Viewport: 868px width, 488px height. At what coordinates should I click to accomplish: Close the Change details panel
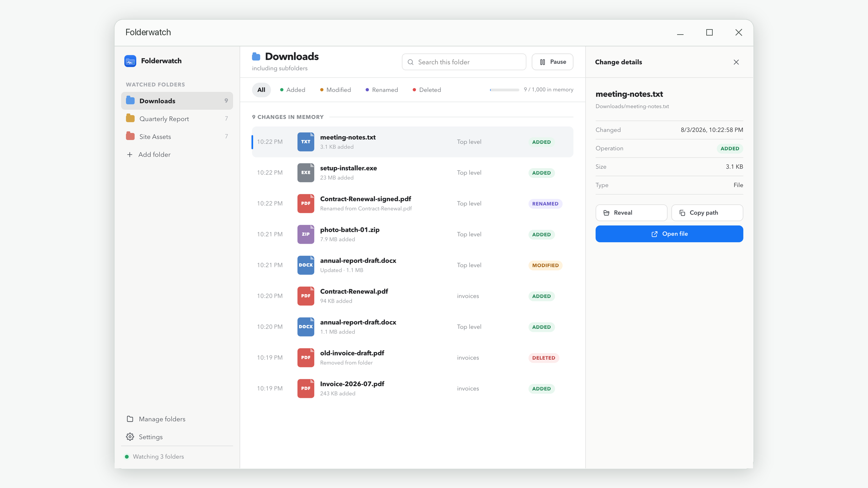coord(736,62)
